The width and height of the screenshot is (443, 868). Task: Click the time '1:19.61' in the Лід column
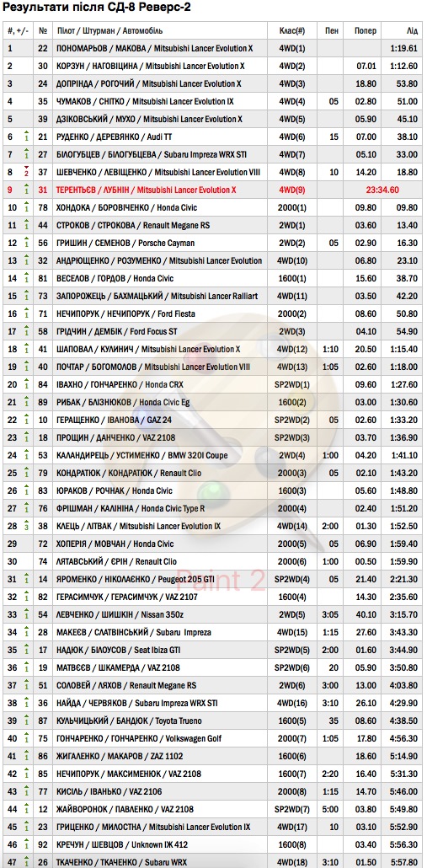click(x=403, y=48)
